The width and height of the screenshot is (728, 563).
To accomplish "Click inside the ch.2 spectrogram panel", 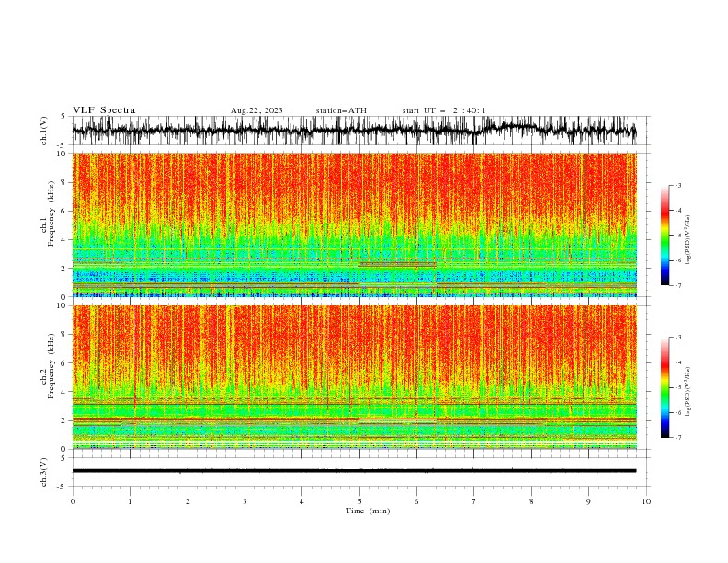I will point(354,377).
